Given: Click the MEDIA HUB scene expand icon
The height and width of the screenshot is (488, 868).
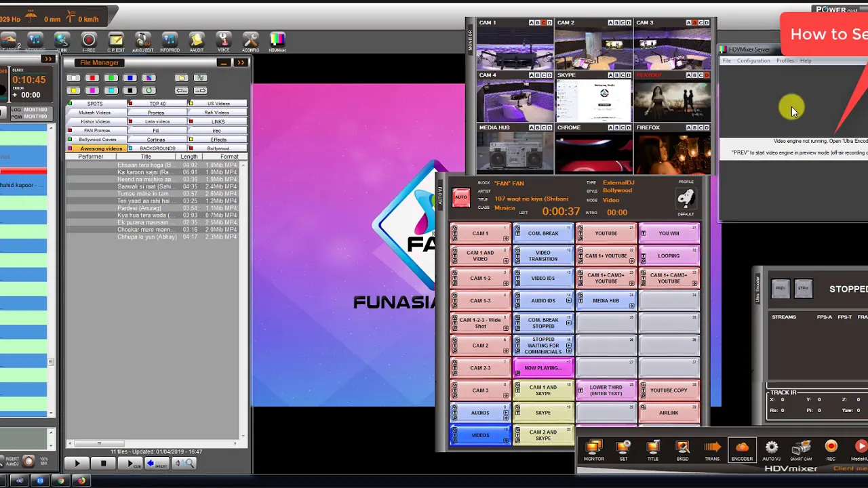Looking at the screenshot, I should pyautogui.click(x=631, y=306).
